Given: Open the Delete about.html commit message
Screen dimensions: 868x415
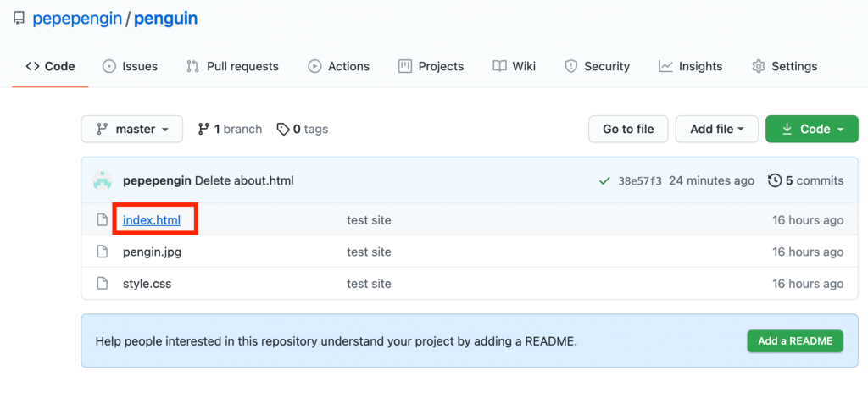Looking at the screenshot, I should point(244,180).
